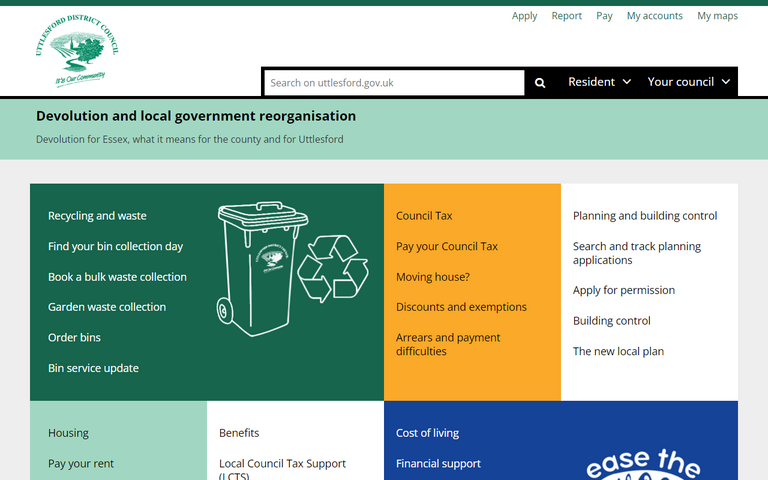Viewport: 768px width, 480px height.
Task: Open The new local plan link
Action: 618,351
